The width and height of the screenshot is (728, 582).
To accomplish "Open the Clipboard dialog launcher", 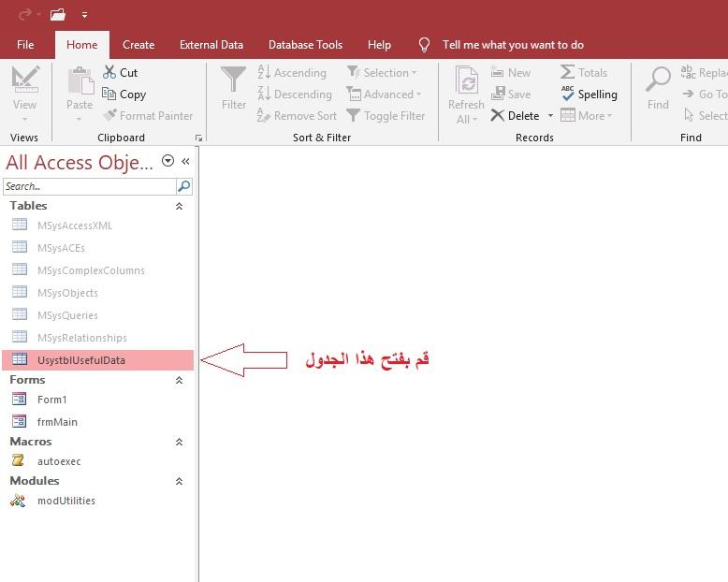I will (x=198, y=138).
